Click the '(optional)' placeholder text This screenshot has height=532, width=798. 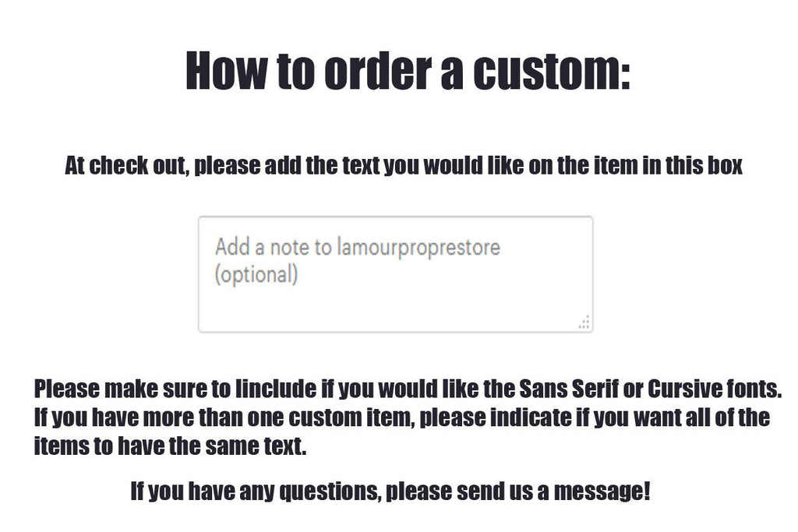coord(256,275)
